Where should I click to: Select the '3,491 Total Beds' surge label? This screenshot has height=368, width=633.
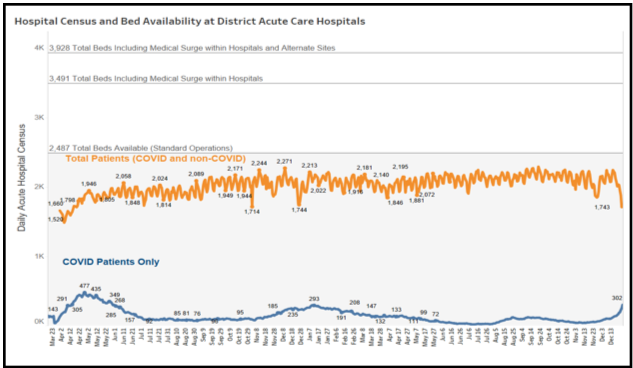[156, 78]
